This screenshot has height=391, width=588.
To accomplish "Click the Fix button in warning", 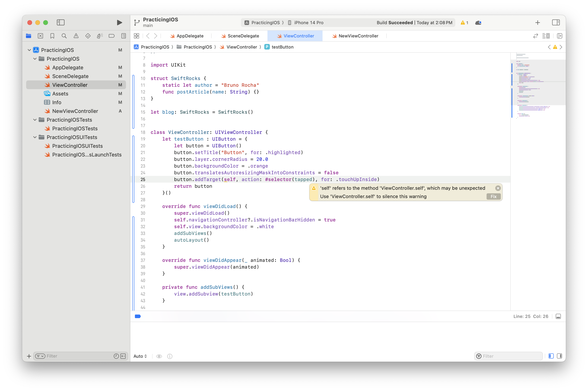I will point(493,196).
